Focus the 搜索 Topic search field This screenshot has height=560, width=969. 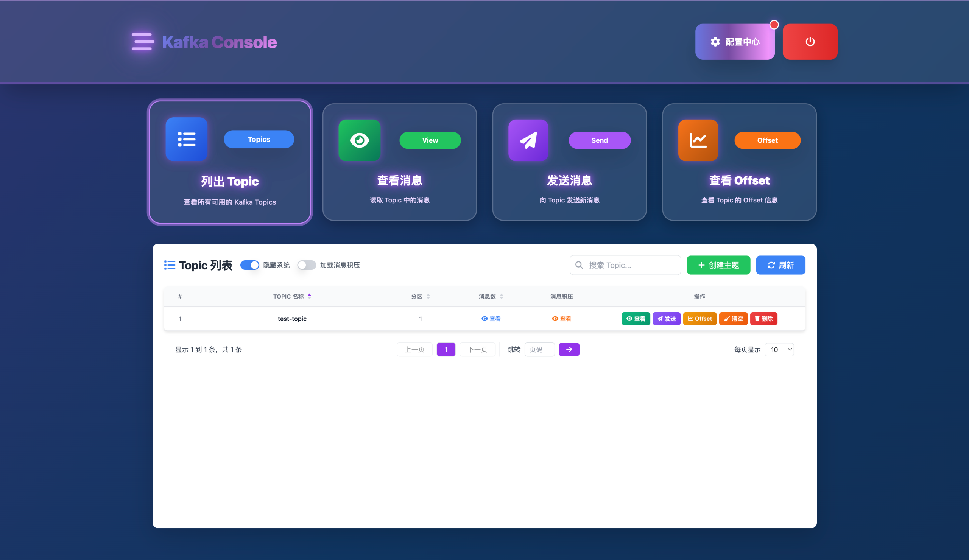click(625, 265)
